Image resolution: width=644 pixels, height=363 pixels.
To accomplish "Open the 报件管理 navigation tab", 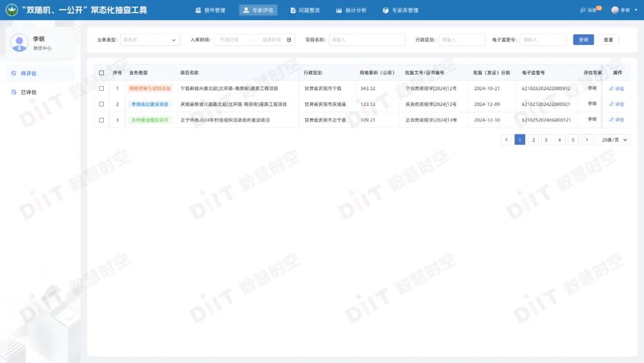I will [x=210, y=10].
